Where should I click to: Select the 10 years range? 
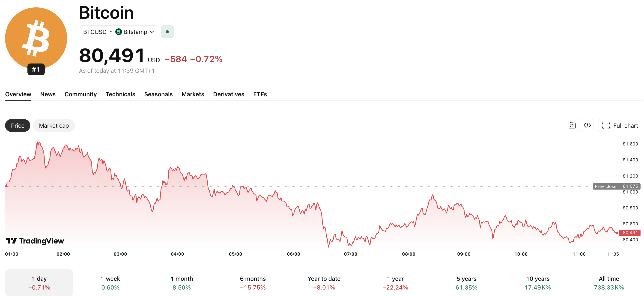[x=538, y=283]
